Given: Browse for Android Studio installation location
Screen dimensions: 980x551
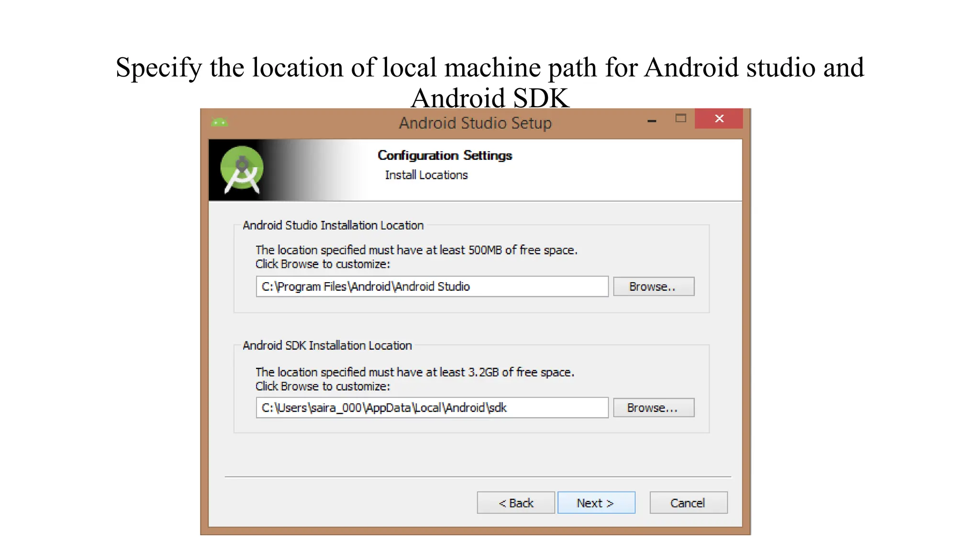Looking at the screenshot, I should pos(654,287).
